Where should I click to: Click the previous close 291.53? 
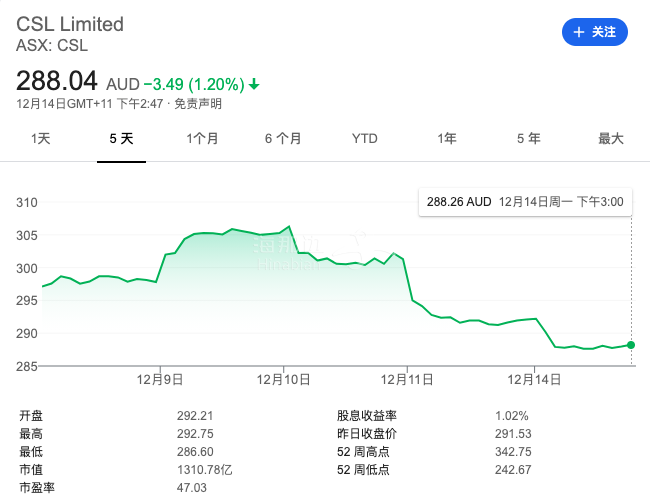(x=513, y=434)
